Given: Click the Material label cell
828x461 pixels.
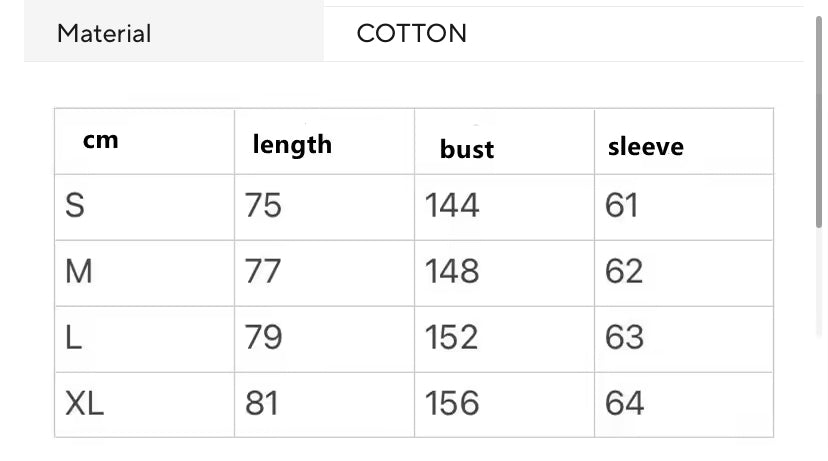Looking at the screenshot, I should coord(174,33).
